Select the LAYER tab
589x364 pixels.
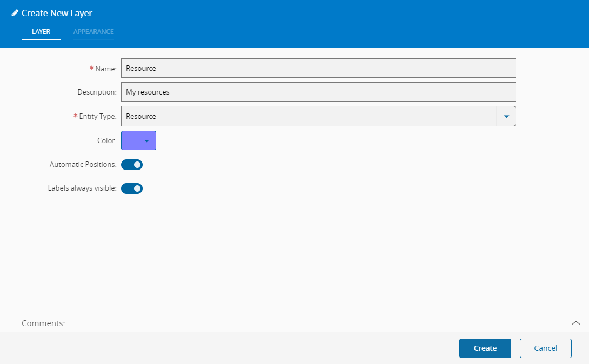41,32
